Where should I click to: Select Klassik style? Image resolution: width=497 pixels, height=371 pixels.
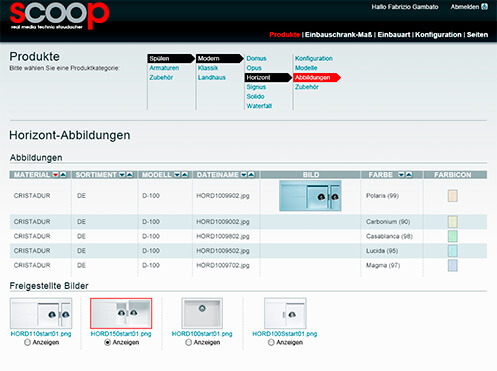coord(208,68)
